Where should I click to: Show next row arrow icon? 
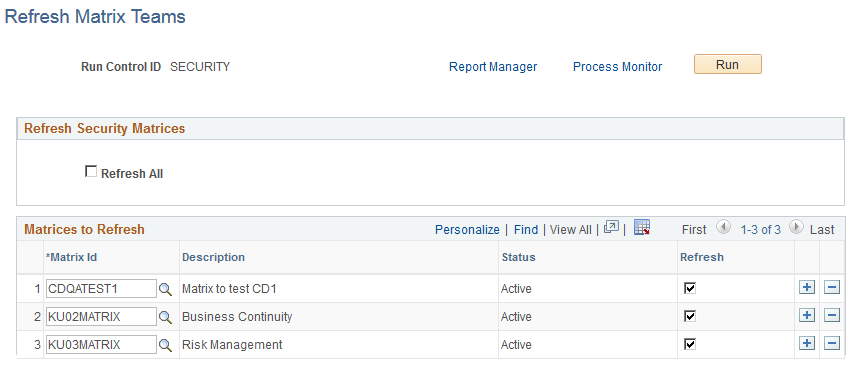click(796, 227)
